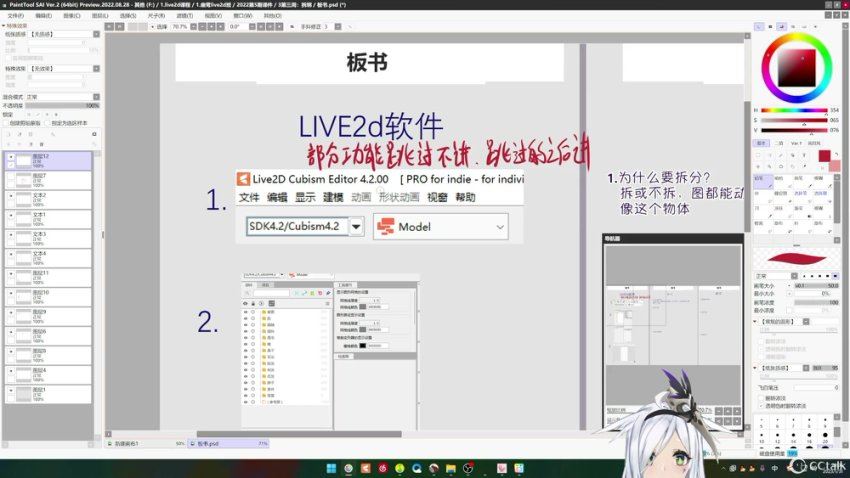850x478 pixels.
Task: Select layer 图层7 in the layer list
Action: point(48,180)
